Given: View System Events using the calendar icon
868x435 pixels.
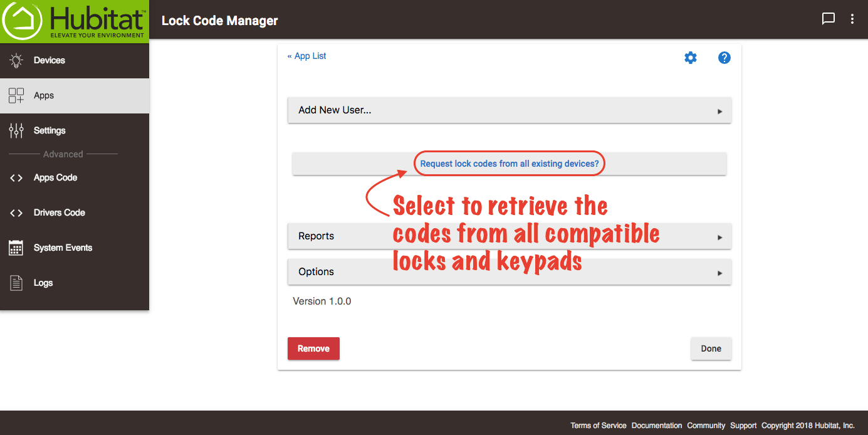Looking at the screenshot, I should pos(16,248).
